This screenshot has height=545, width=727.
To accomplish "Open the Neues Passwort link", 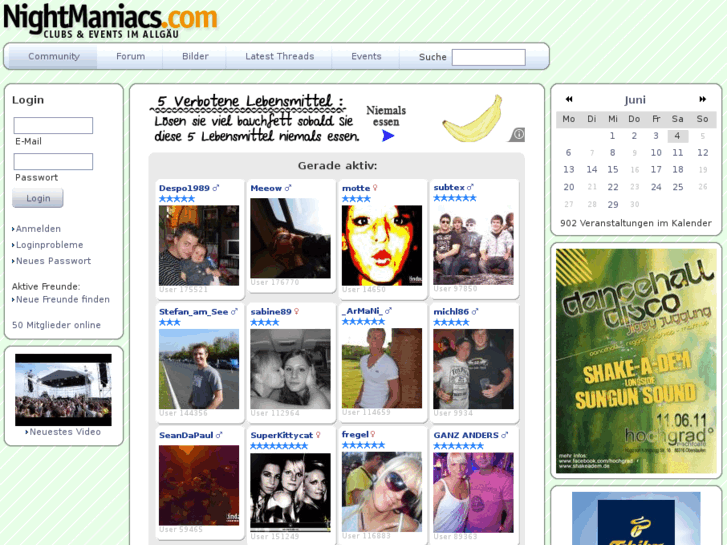I will click(53, 261).
